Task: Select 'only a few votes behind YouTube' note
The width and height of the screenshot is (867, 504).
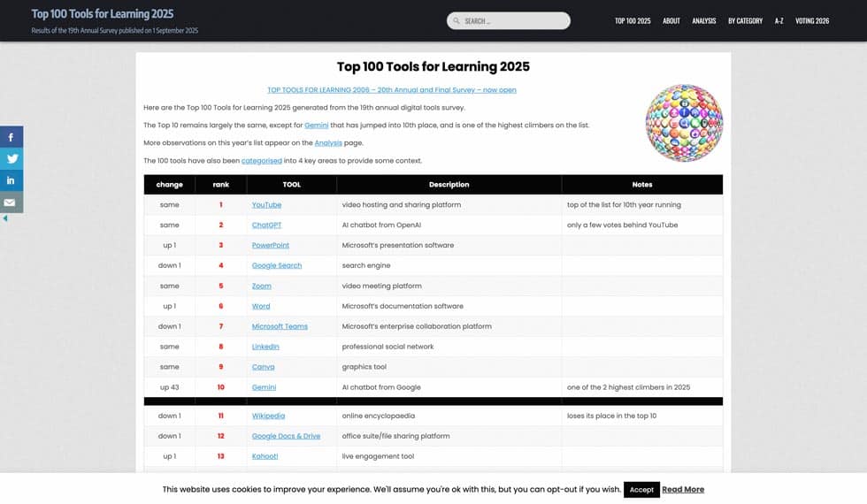Action: [622, 225]
